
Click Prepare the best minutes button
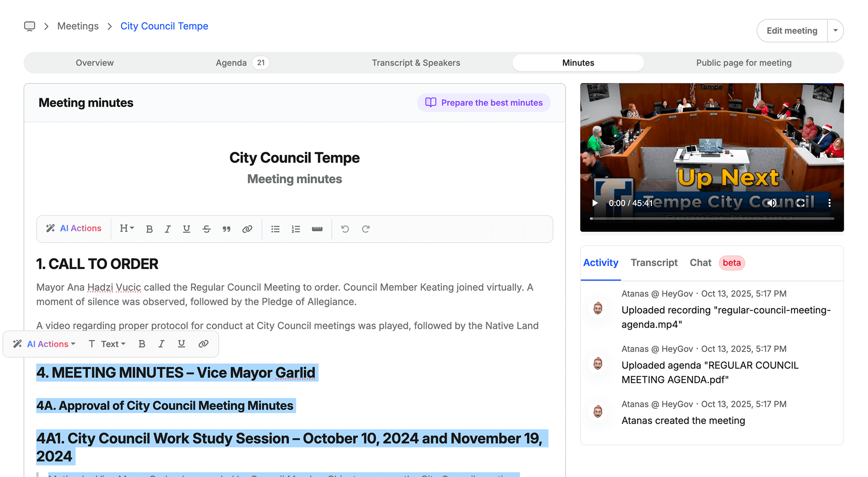pos(483,102)
